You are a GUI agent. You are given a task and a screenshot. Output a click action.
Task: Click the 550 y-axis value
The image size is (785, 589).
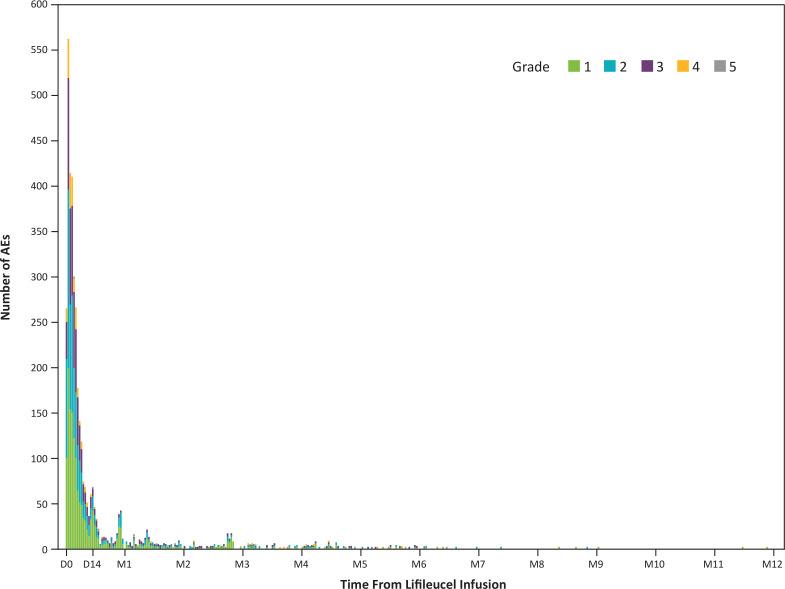[x=39, y=50]
